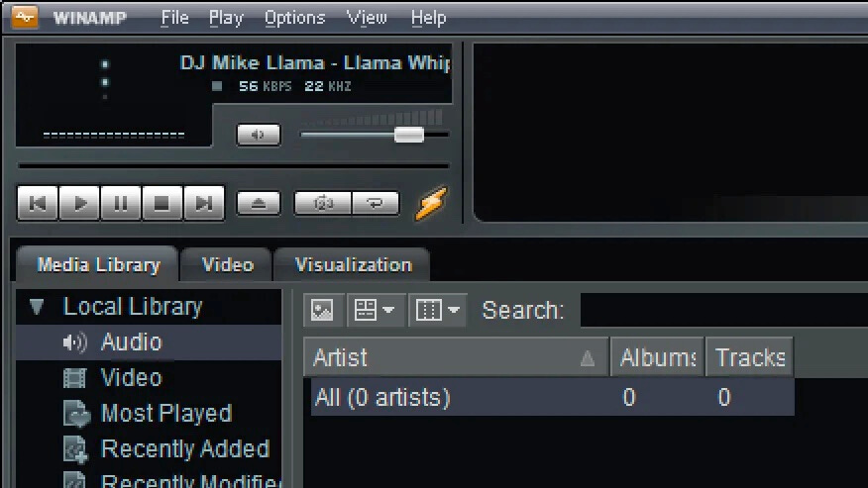Image resolution: width=868 pixels, height=488 pixels.
Task: Open the Help menu
Action: [428, 18]
